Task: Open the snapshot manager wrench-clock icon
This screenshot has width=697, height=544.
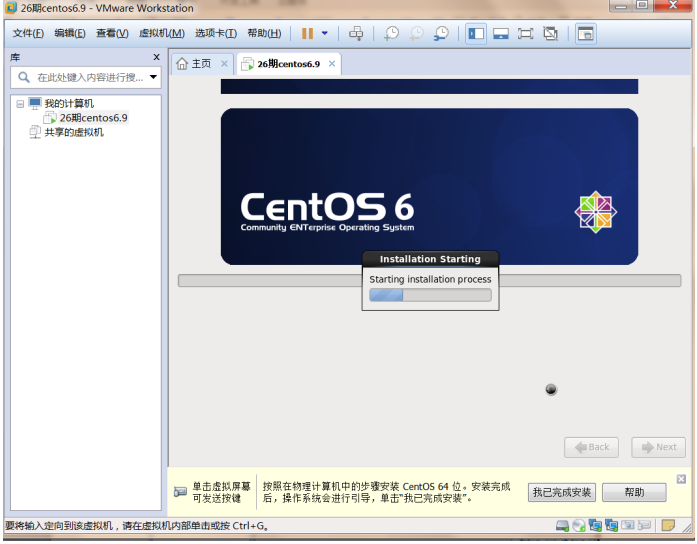Action: pos(441,33)
